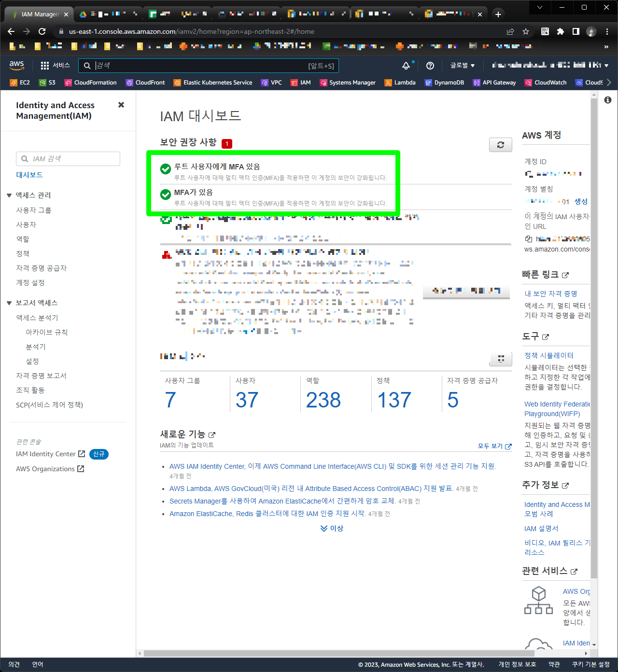
Task: Open the 언어 footer option
Action: click(38, 665)
